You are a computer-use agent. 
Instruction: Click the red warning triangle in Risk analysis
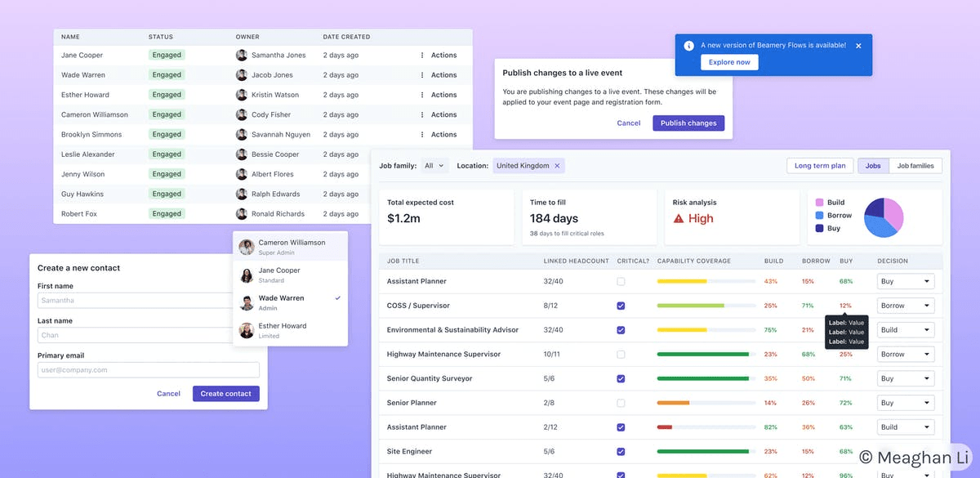(x=678, y=218)
